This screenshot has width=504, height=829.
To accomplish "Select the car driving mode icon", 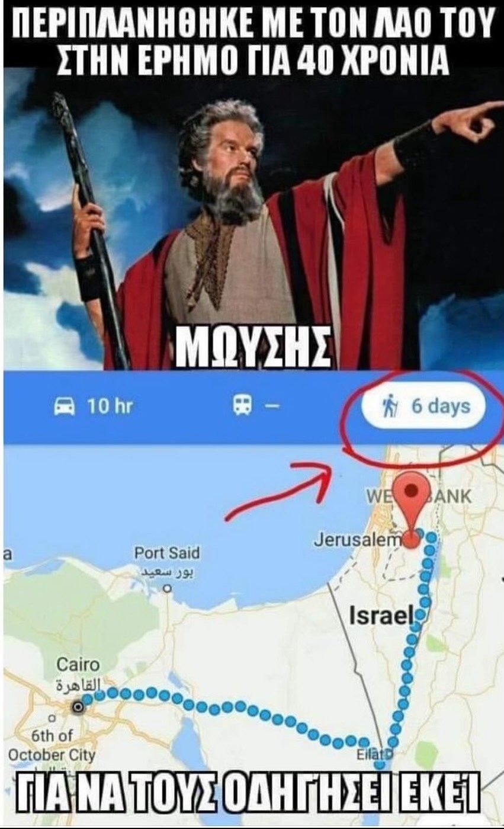I will (x=65, y=407).
